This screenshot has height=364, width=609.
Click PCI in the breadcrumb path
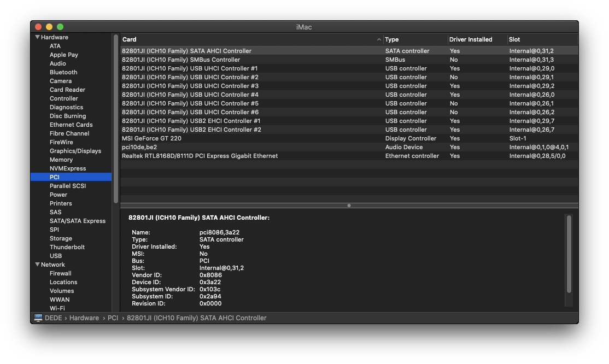[113, 318]
